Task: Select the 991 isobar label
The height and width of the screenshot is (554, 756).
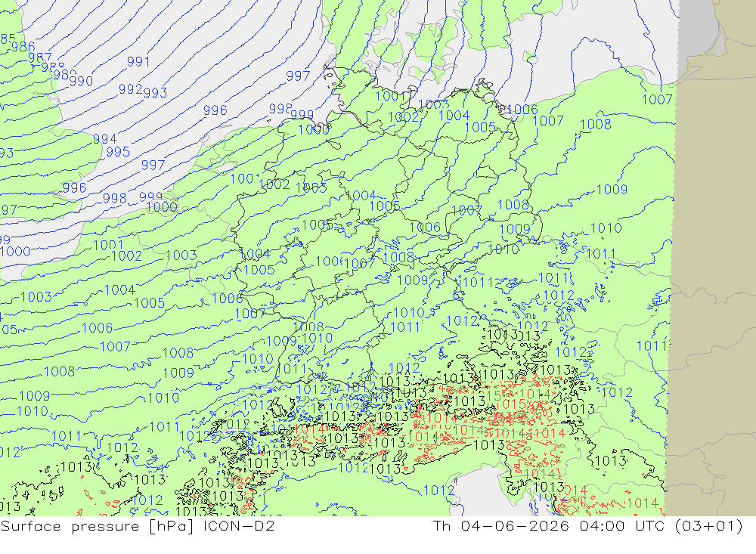Action: (138, 62)
